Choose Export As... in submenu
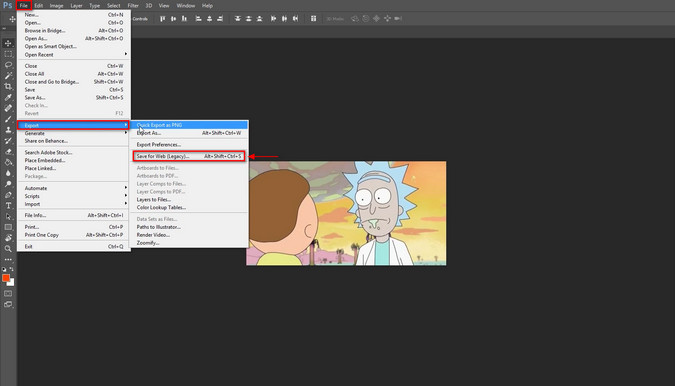 (x=189, y=133)
